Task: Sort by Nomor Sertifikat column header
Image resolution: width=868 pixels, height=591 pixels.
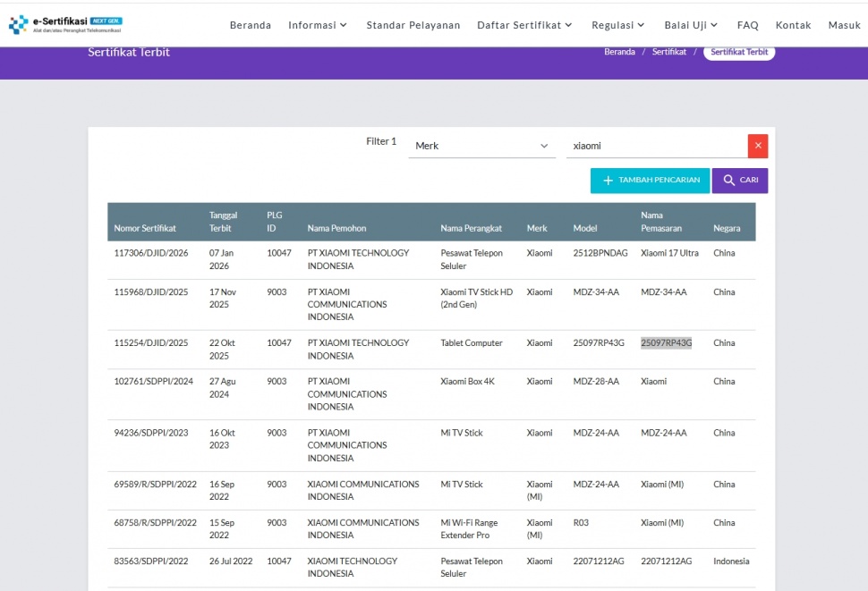Action: [x=145, y=228]
